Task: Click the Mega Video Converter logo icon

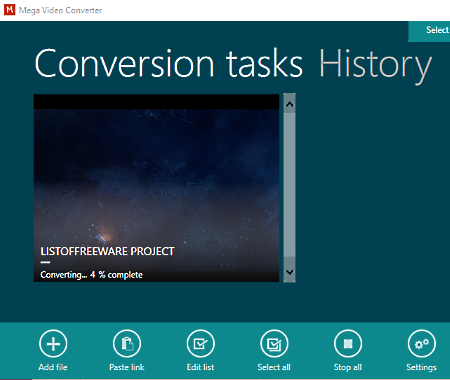Action: click(9, 10)
